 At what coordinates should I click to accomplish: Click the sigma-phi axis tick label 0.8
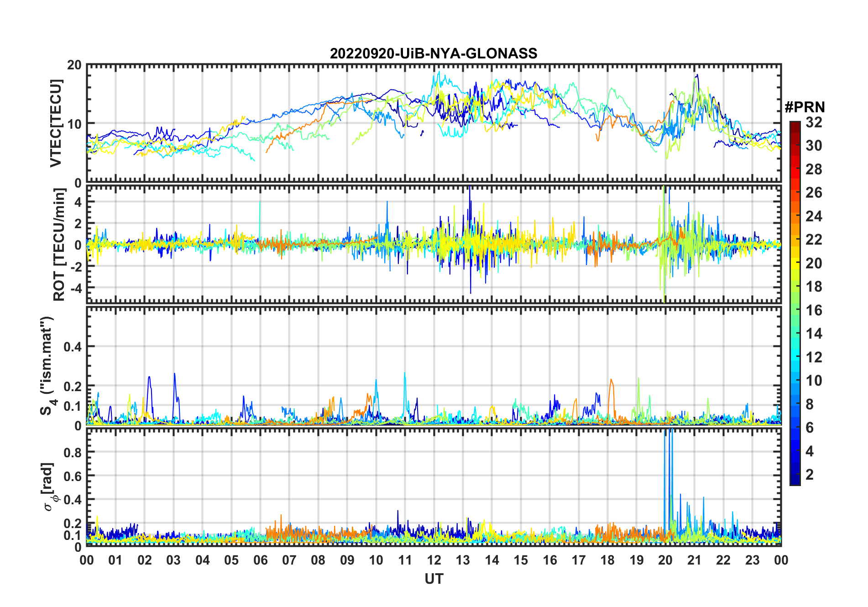pos(73,452)
